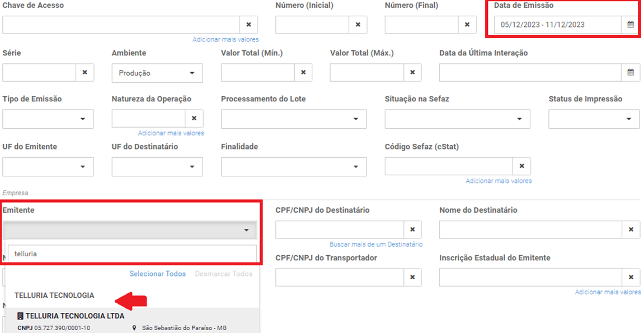Collapse the Emitente dropdown
The width and height of the screenshot is (644, 333).
pos(130,230)
